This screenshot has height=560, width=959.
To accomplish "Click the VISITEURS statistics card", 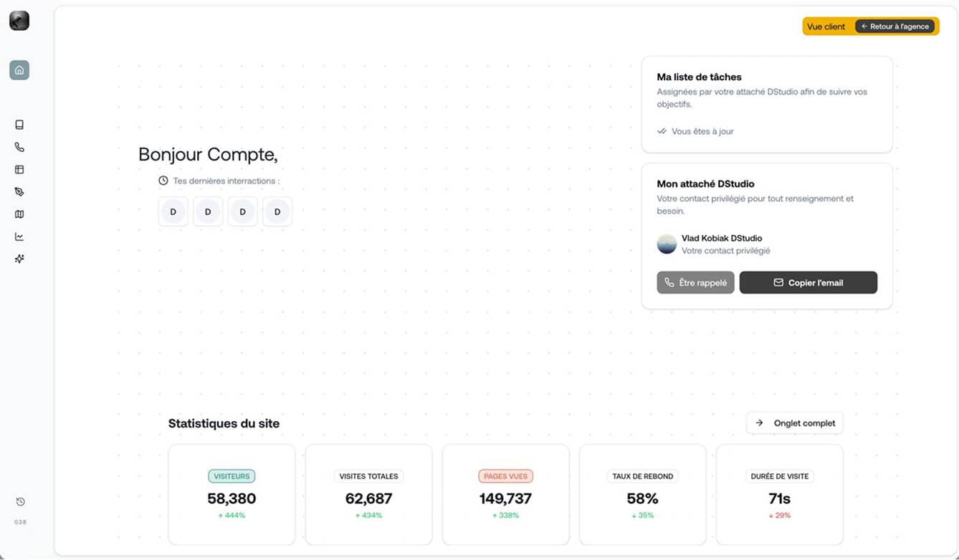I will pos(232,495).
